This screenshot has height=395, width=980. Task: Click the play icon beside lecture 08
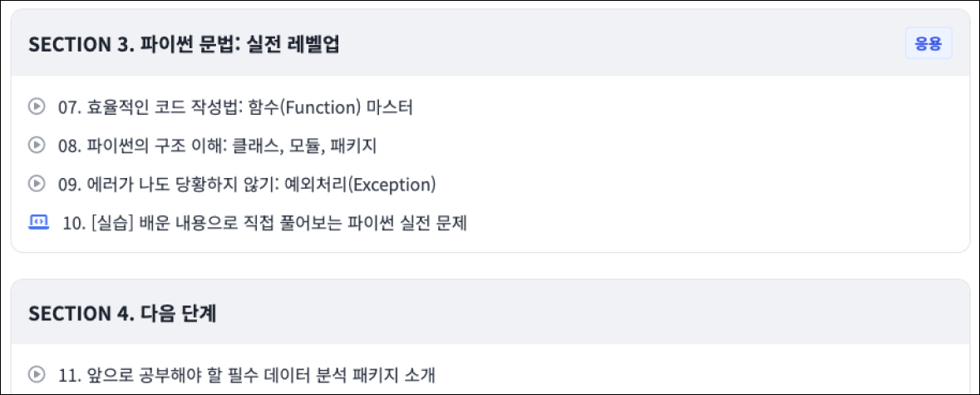pyautogui.click(x=36, y=146)
